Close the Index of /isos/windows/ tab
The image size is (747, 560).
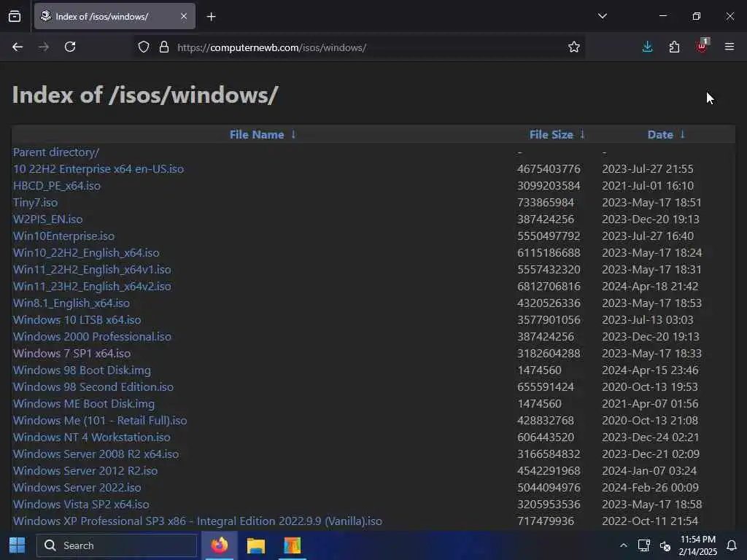(x=184, y=16)
